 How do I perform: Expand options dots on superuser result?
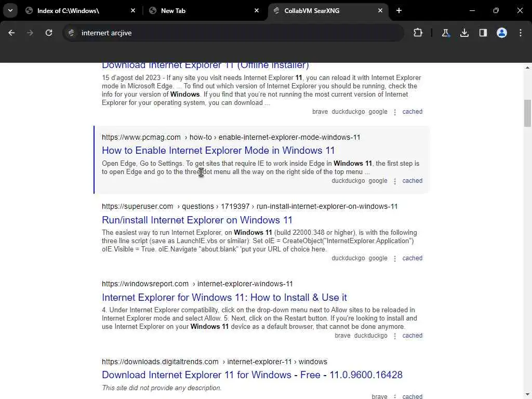[395, 259]
